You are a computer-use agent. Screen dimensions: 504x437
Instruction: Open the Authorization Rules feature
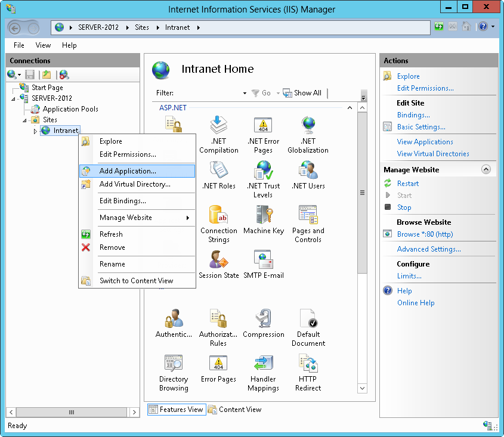tap(218, 328)
